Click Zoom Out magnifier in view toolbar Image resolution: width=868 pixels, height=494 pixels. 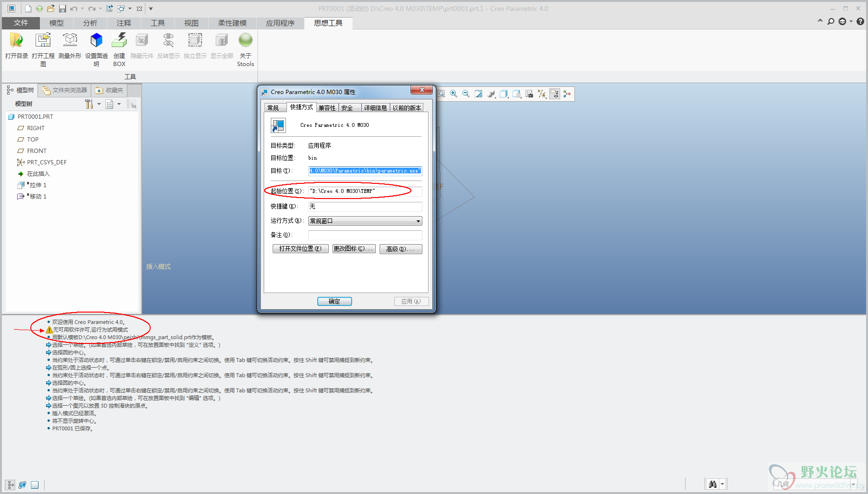466,94
